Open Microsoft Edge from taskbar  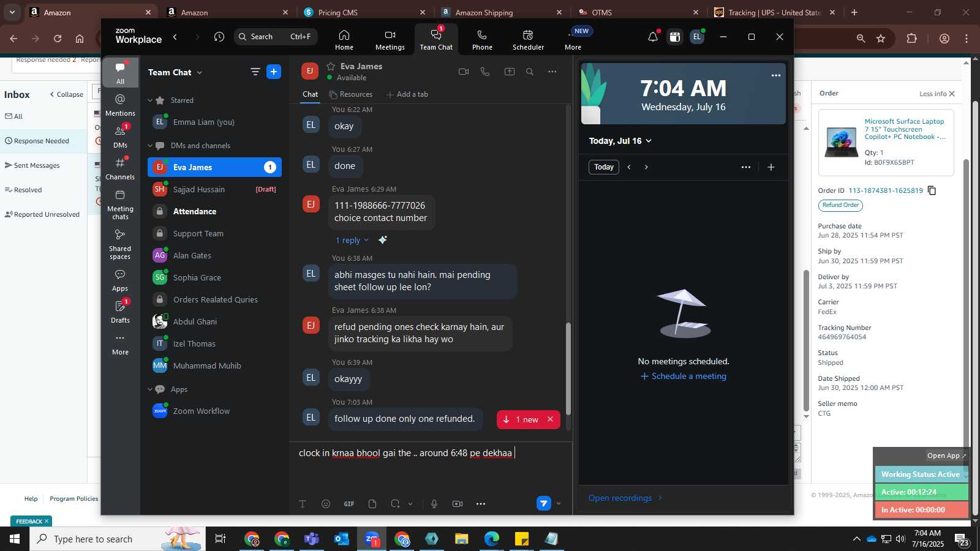pyautogui.click(x=492, y=539)
